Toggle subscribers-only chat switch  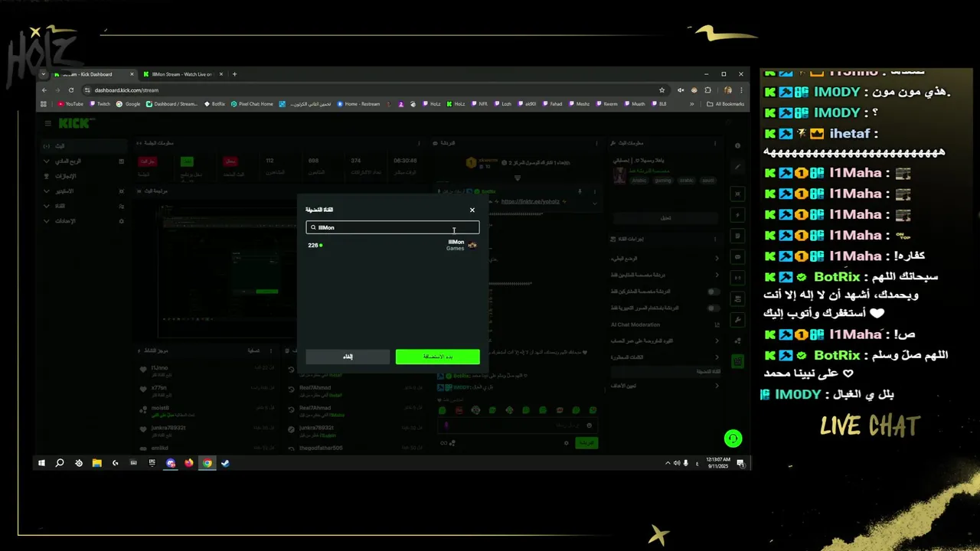coord(714,292)
